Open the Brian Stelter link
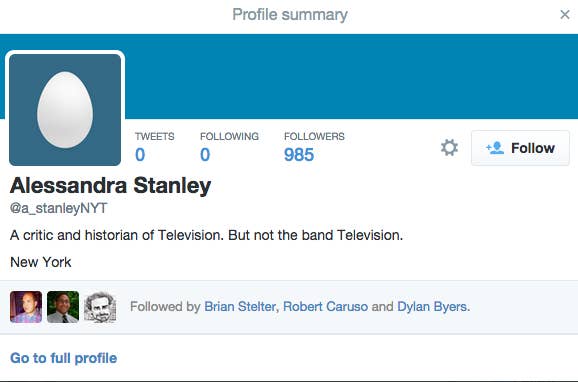Image resolution: width=578 pixels, height=382 pixels. click(x=240, y=306)
